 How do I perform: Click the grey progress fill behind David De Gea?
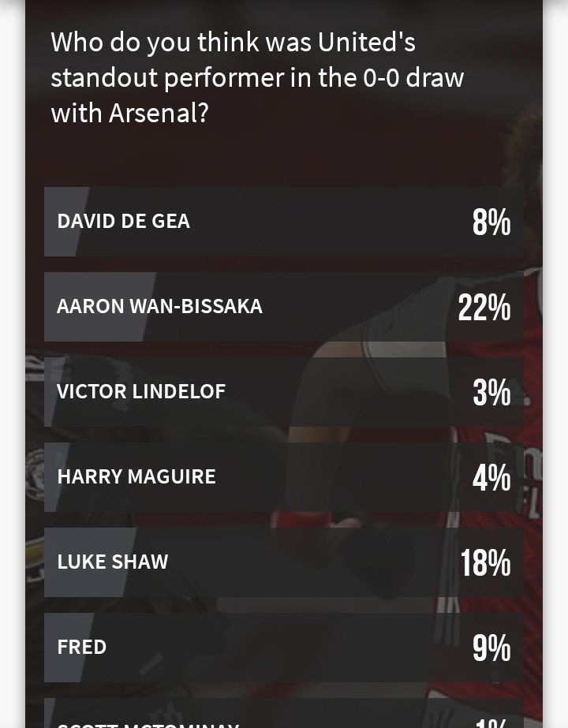click(66, 222)
